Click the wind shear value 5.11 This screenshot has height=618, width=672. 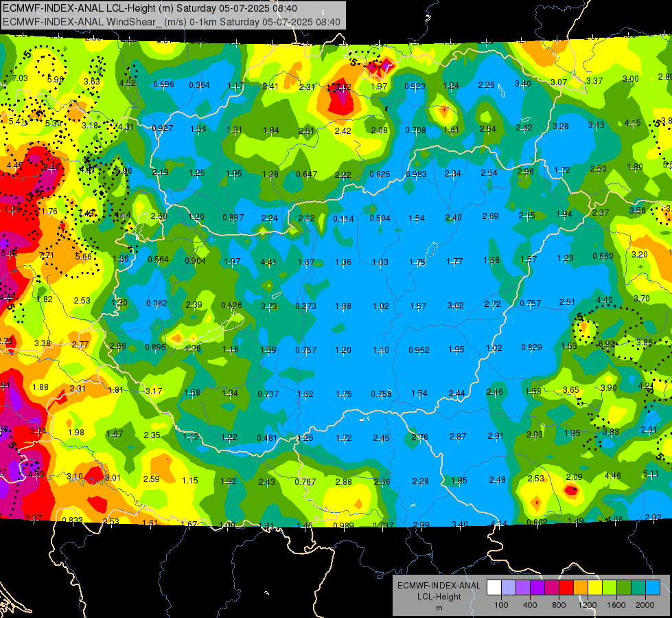(651, 474)
